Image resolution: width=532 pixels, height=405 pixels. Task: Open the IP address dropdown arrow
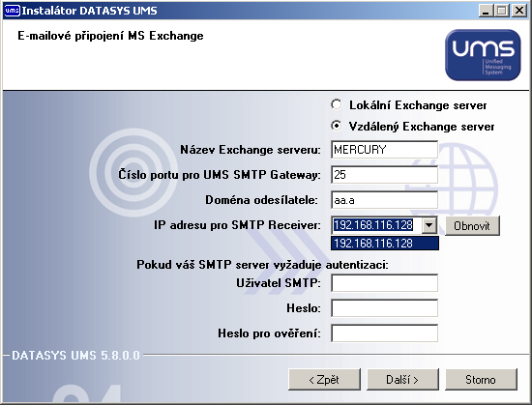pyautogui.click(x=429, y=225)
